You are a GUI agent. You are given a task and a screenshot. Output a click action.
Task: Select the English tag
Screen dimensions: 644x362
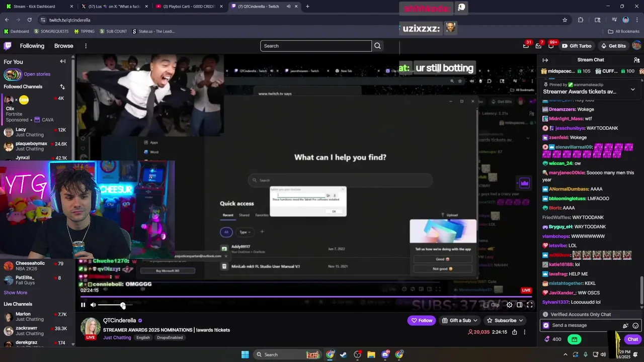tap(143, 337)
